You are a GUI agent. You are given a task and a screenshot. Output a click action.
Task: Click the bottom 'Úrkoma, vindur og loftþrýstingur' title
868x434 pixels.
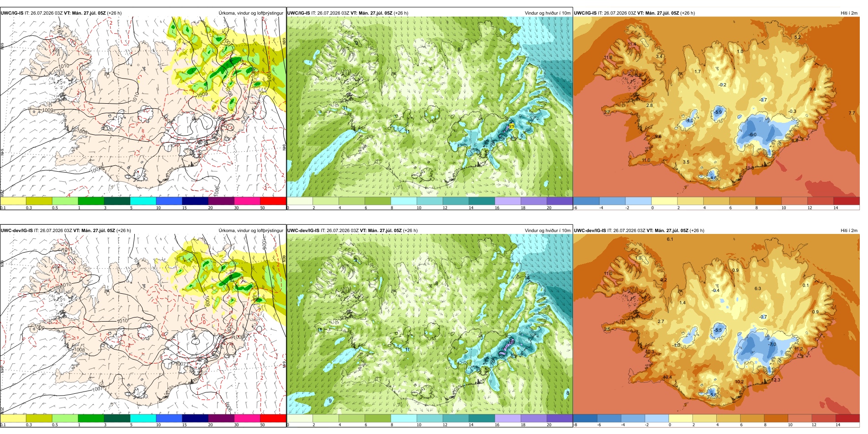[x=251, y=230]
